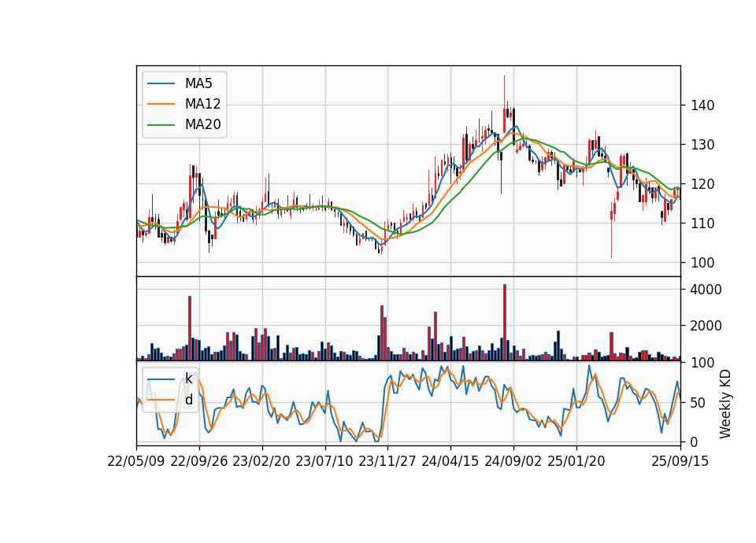756x543 pixels.
Task: Click the 25/09/15 date label
Action: click(x=680, y=461)
